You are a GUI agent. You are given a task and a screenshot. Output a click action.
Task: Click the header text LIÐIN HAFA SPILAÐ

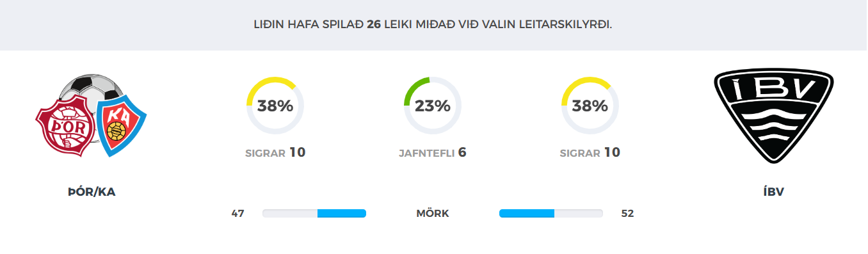309,25
